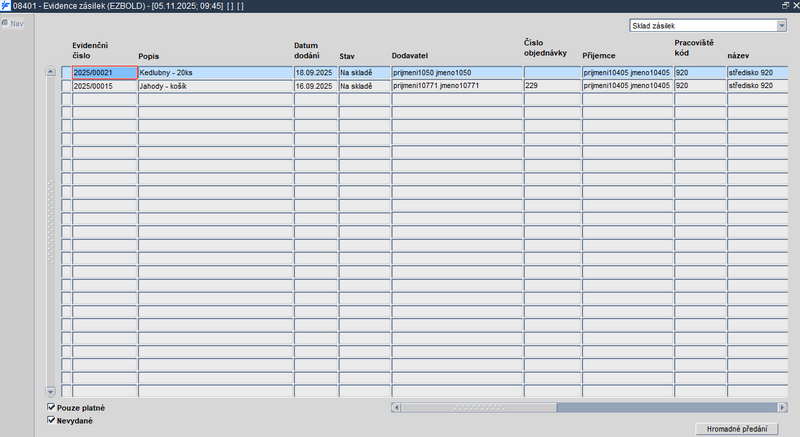Click středisko 920 name in Kedlubny row
Viewport: 800px width, 437px height.
pos(757,72)
